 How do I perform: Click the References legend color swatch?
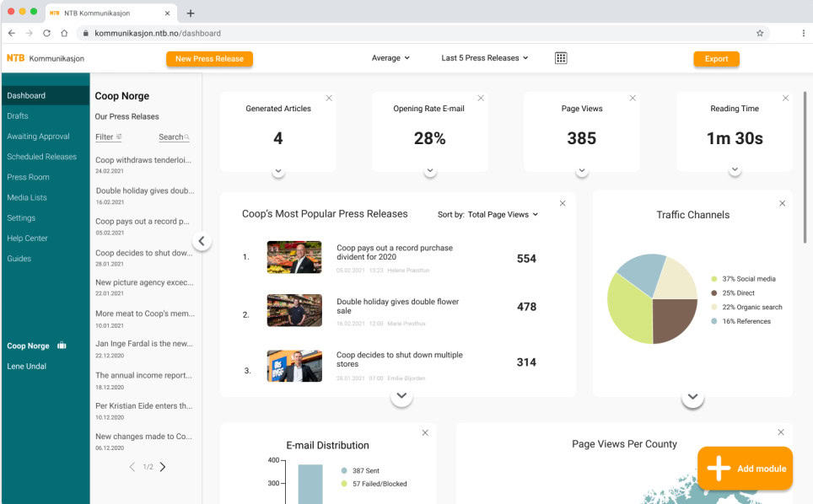[714, 321]
